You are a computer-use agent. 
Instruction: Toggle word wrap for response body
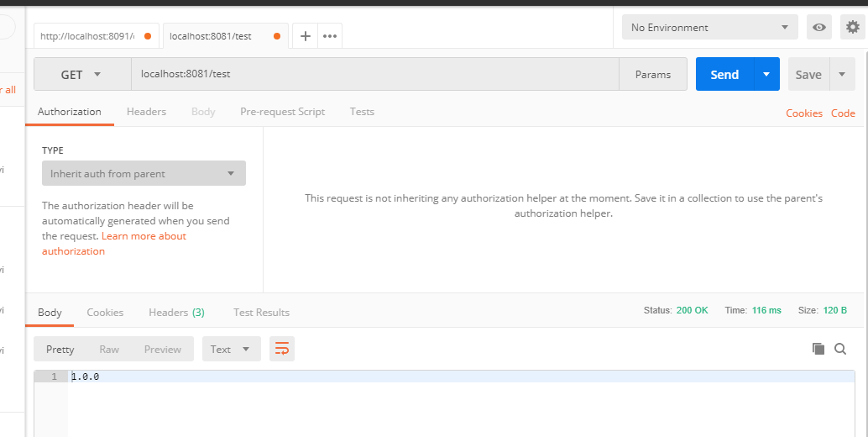tap(282, 349)
